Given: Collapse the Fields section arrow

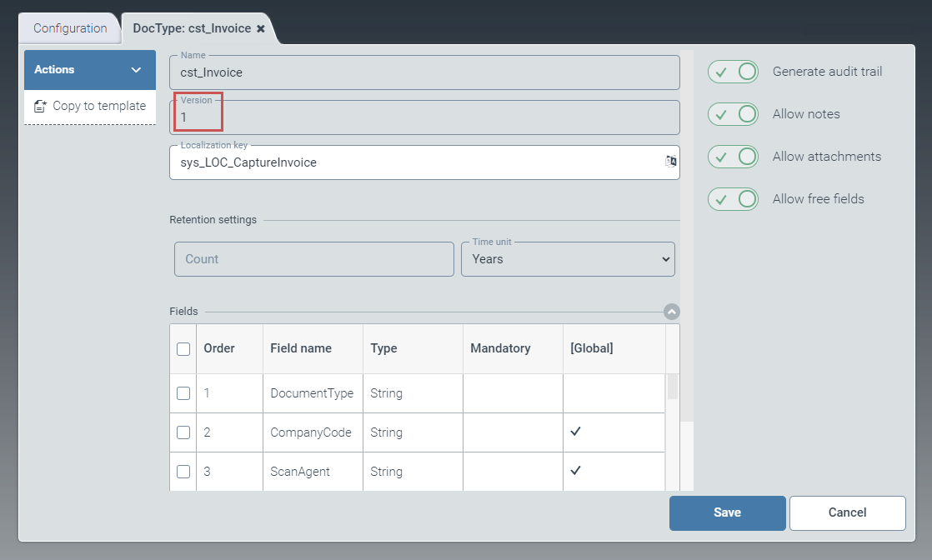Looking at the screenshot, I should (672, 312).
